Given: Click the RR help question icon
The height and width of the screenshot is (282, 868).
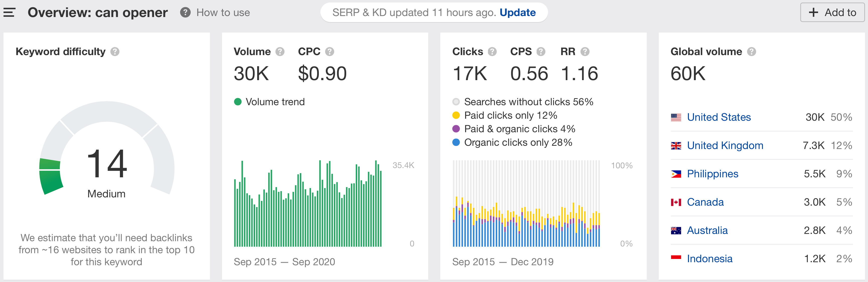Looking at the screenshot, I should click(x=585, y=52).
